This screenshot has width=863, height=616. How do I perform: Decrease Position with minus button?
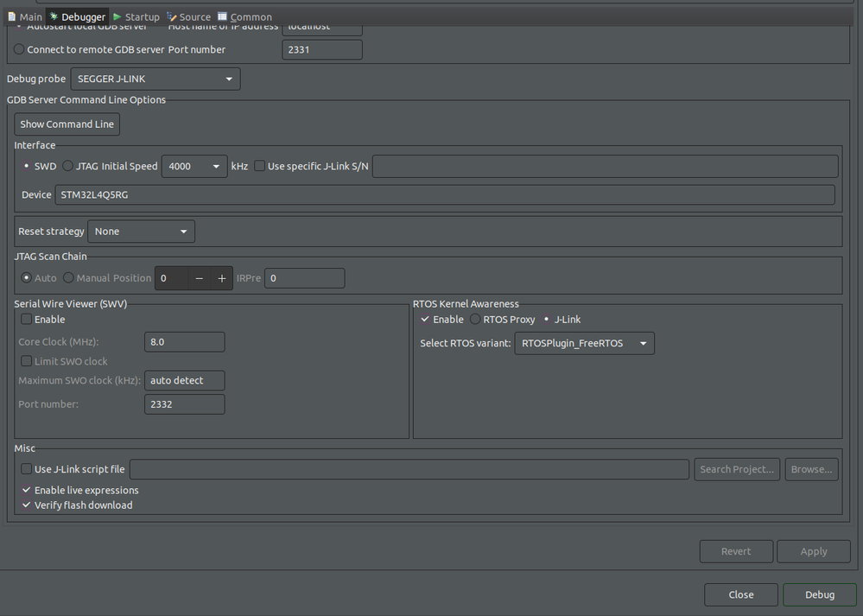[200, 278]
